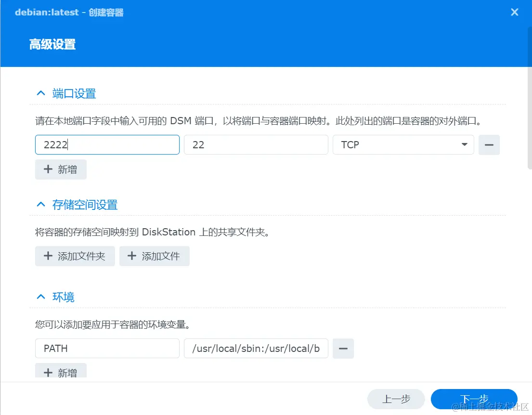Select the local port field containing 2222
Screen dimensions: 532x415
pos(107,144)
